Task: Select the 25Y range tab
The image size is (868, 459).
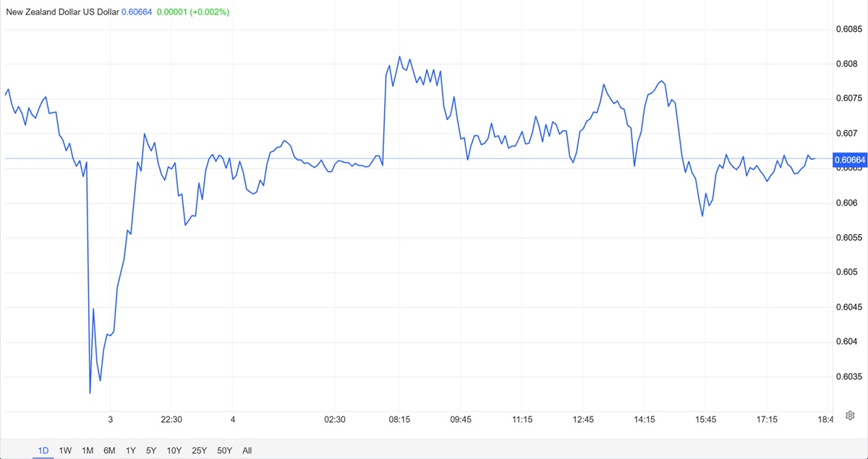Action: (200, 450)
